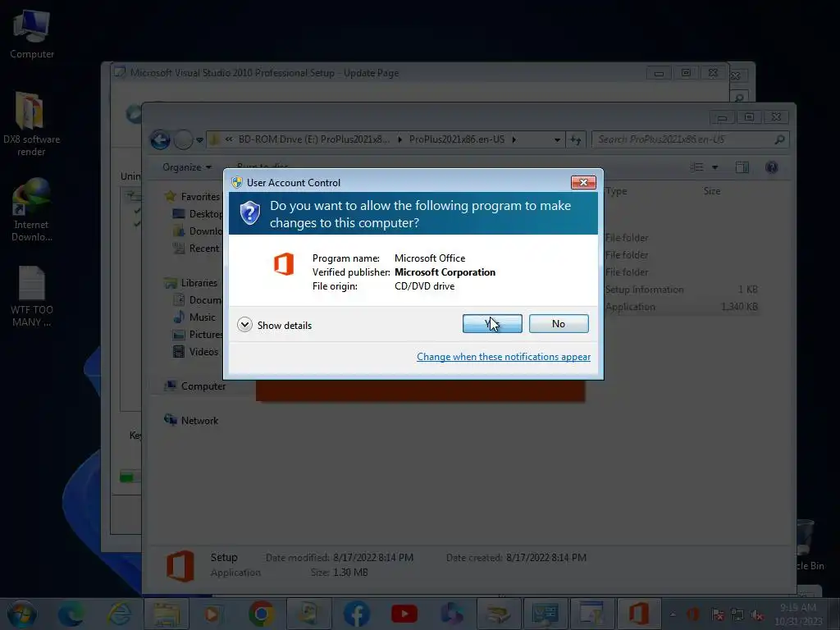Open Facebook shortcut on taskbar
This screenshot has width=840, height=630.
[x=357, y=614]
